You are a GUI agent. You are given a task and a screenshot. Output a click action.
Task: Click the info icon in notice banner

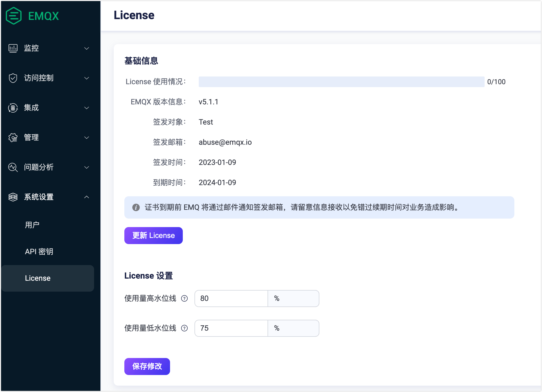click(x=136, y=207)
